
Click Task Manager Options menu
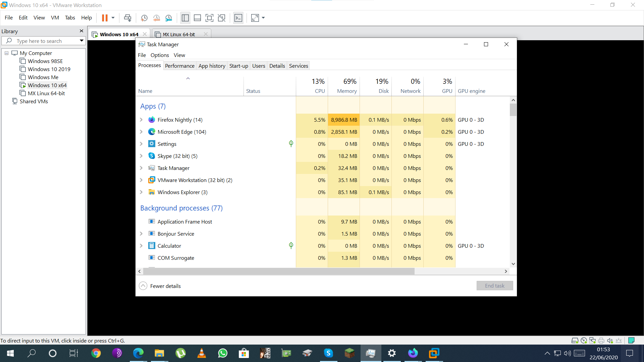[x=160, y=55]
